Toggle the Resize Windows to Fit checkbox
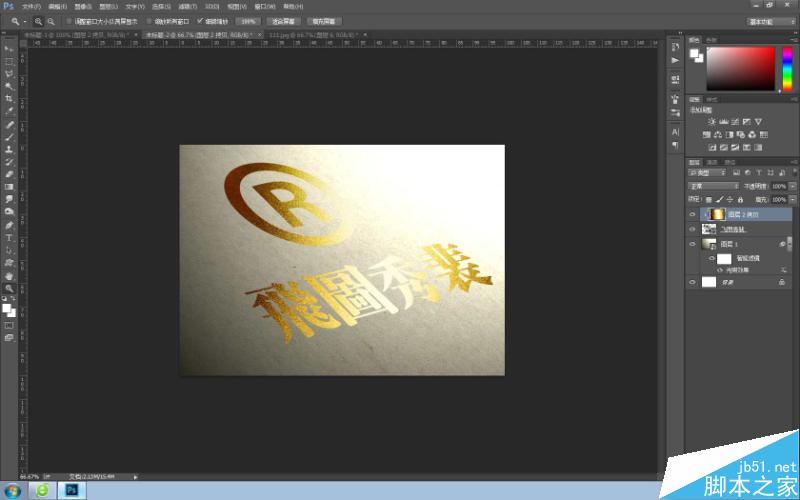 tap(69, 21)
